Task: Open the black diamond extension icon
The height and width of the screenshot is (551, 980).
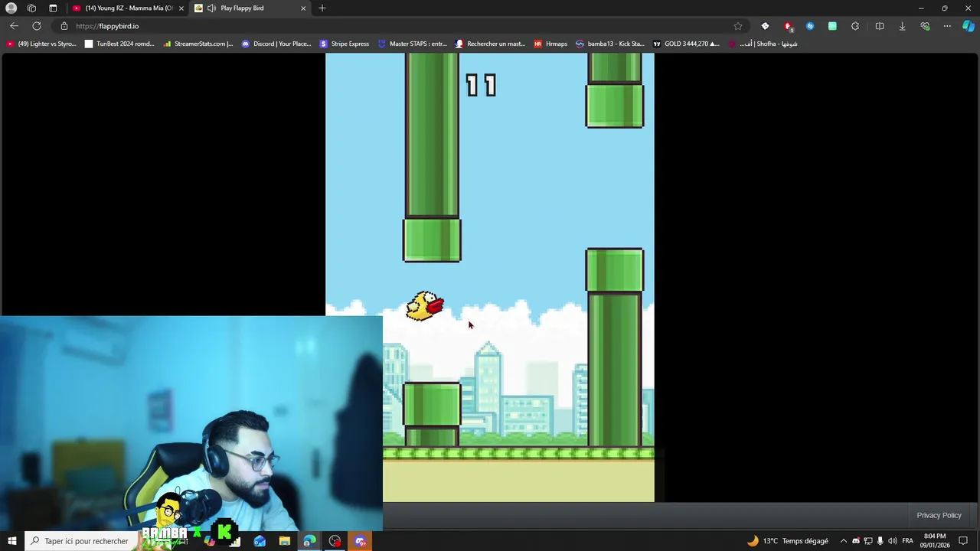Action: click(765, 26)
